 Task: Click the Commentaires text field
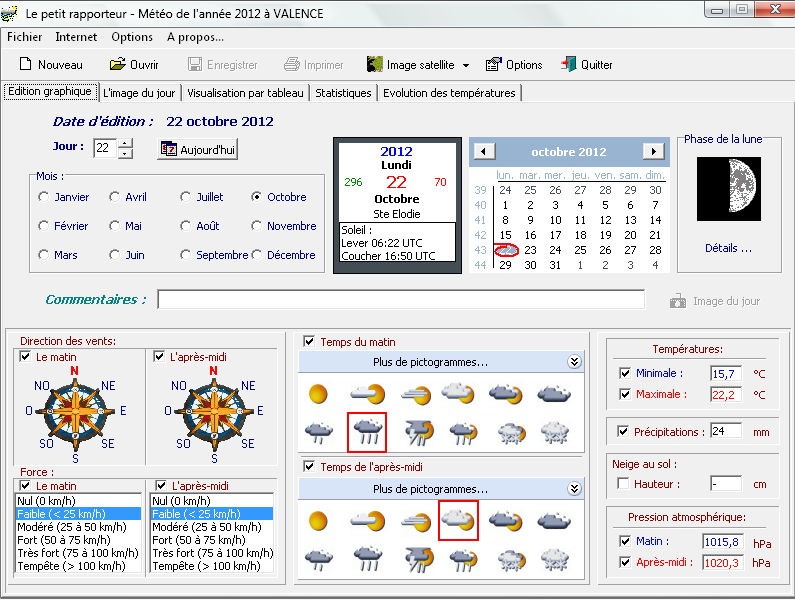(400, 300)
